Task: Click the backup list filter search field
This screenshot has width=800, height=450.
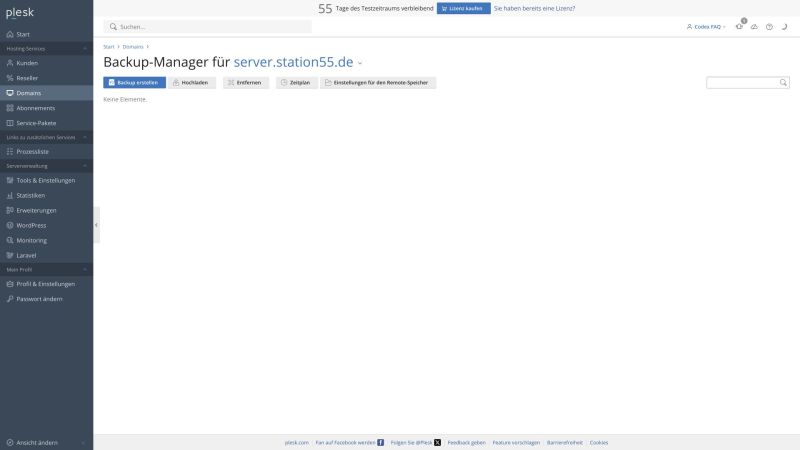Action: [747, 83]
